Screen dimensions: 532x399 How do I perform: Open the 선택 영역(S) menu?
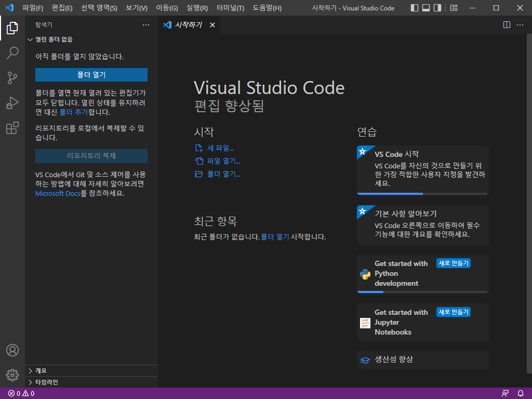[x=99, y=8]
